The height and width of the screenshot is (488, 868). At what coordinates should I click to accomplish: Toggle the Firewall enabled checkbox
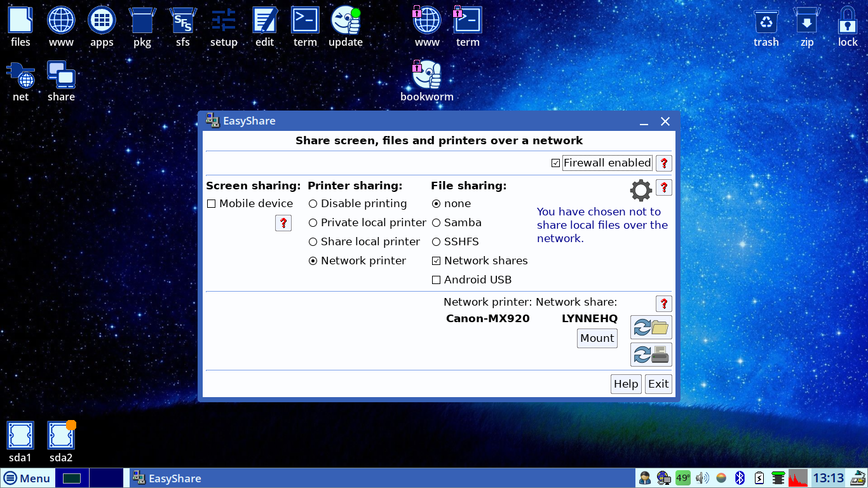[x=556, y=163]
